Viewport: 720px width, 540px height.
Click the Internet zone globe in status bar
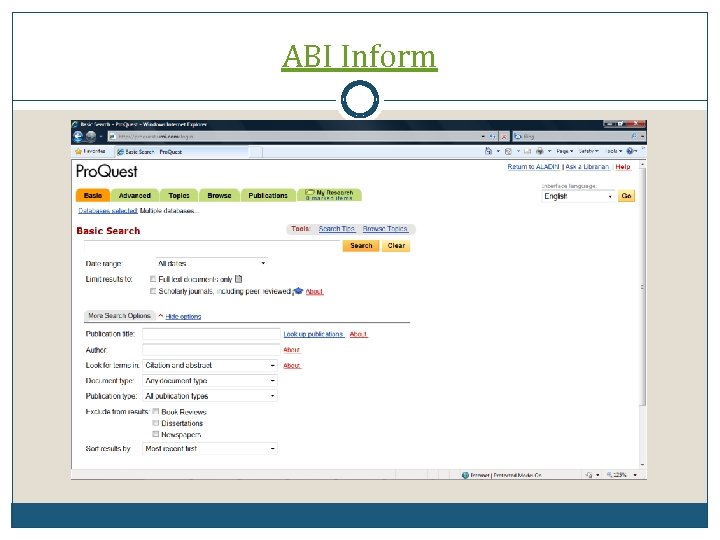465,475
